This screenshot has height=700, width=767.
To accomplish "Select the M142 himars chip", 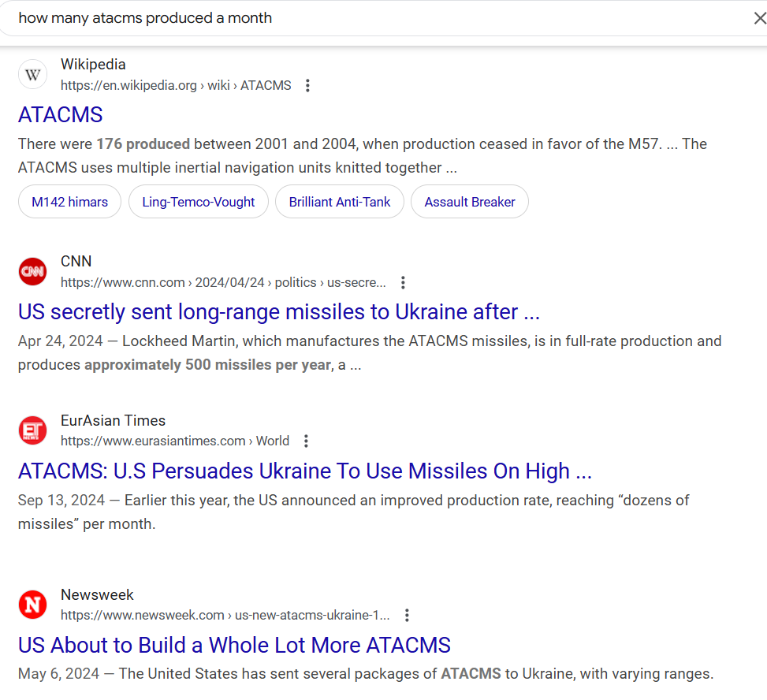I will point(69,202).
